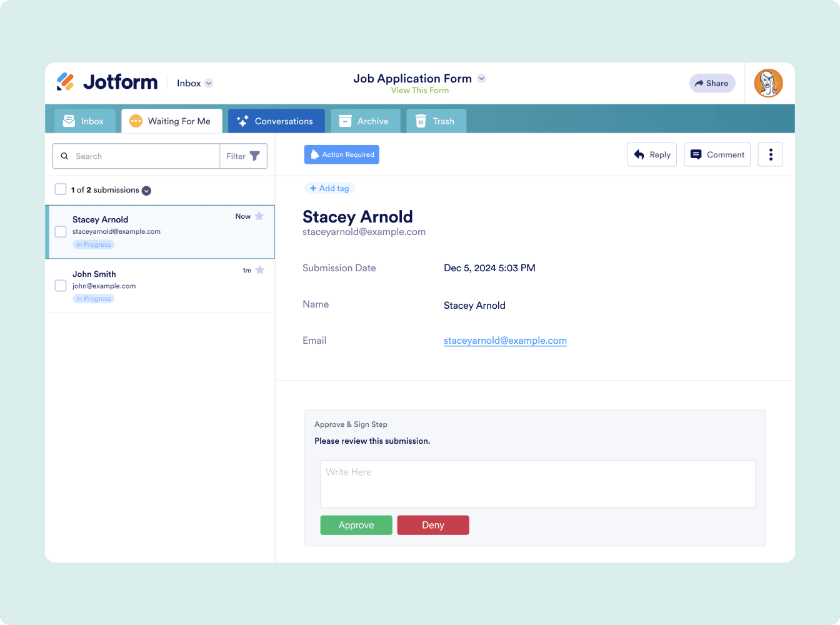Star the John Smith submission
The width and height of the screenshot is (840, 625).
point(260,270)
